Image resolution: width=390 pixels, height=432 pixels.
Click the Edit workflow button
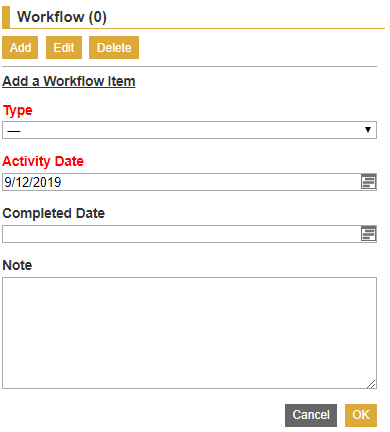click(x=64, y=48)
